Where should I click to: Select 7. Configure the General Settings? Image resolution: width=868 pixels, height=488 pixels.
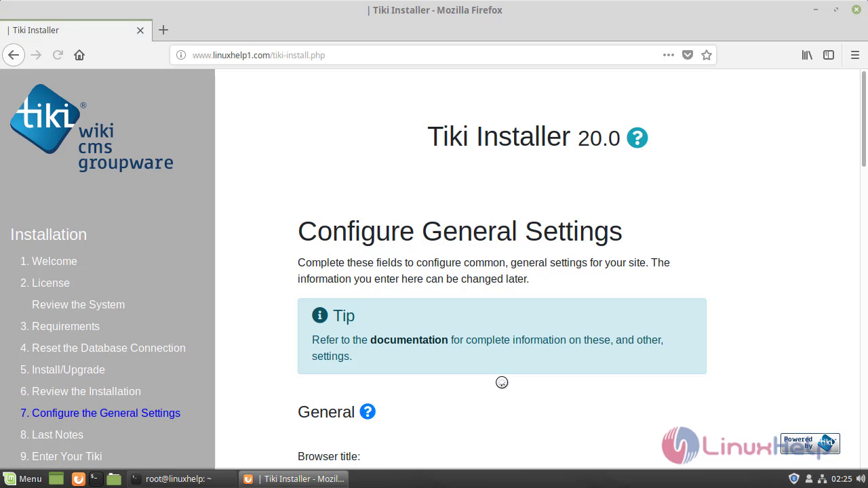[100, 413]
